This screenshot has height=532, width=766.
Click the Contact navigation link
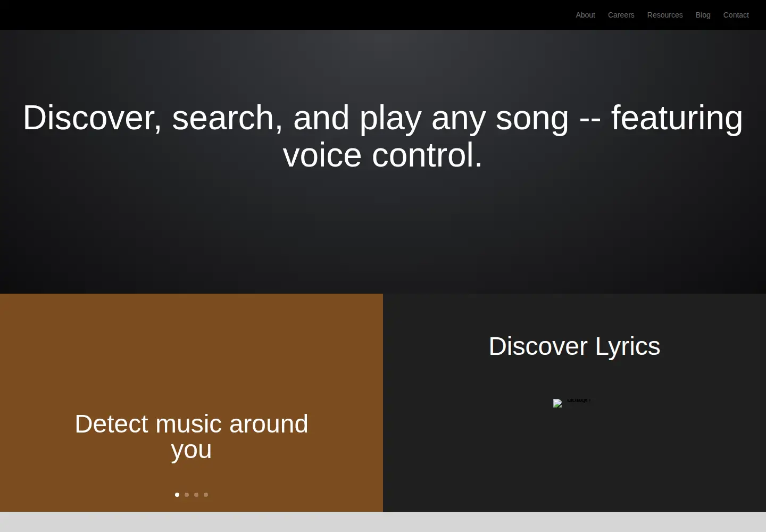(736, 15)
